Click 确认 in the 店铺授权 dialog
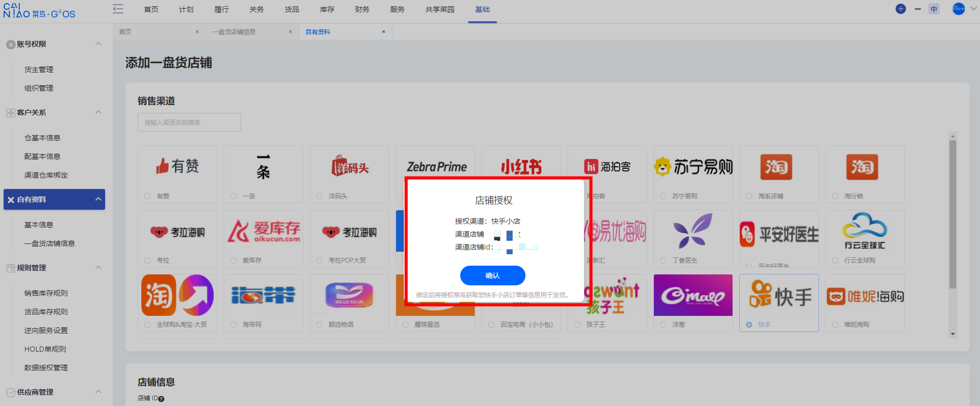This screenshot has height=406, width=980. pos(493,275)
